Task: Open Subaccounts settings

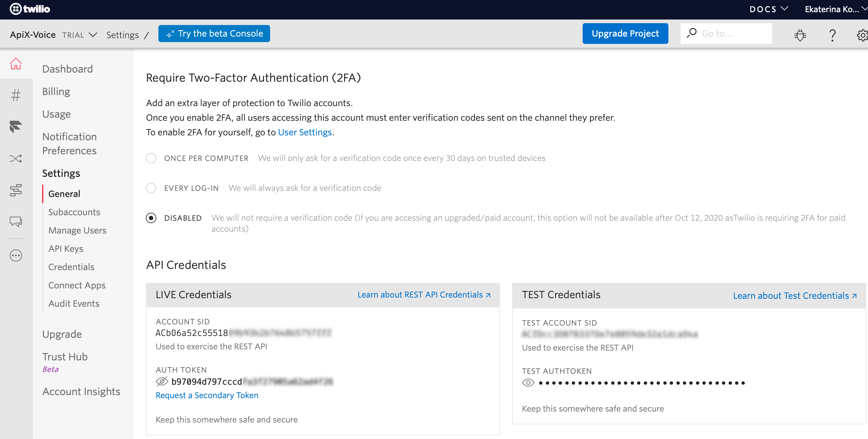Action: [74, 212]
